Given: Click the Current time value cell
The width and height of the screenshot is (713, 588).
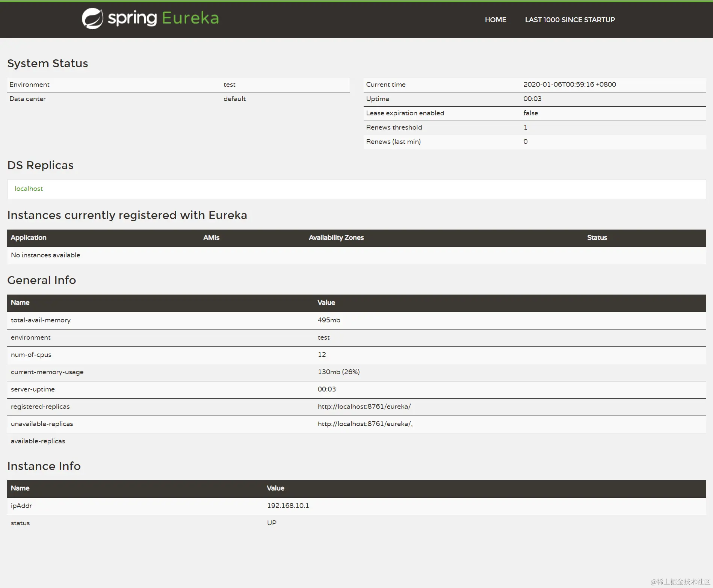Looking at the screenshot, I should click(x=569, y=85).
